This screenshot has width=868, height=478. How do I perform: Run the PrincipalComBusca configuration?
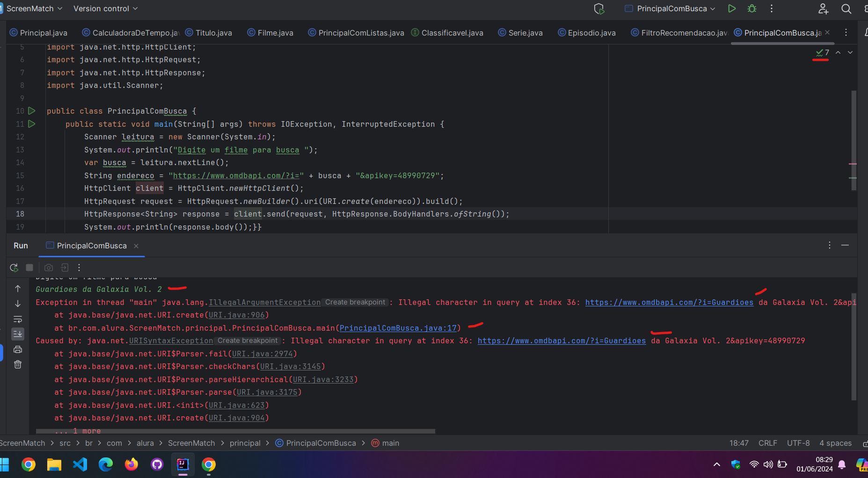pyautogui.click(x=732, y=8)
